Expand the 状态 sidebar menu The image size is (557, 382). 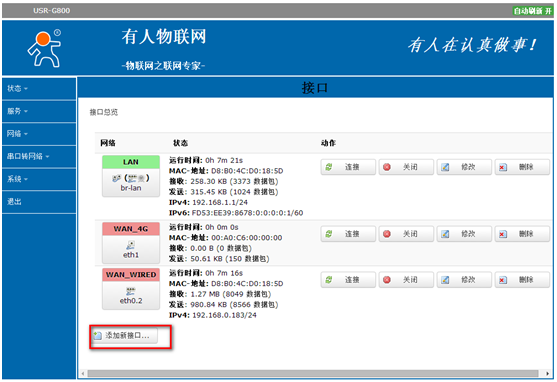[39, 88]
